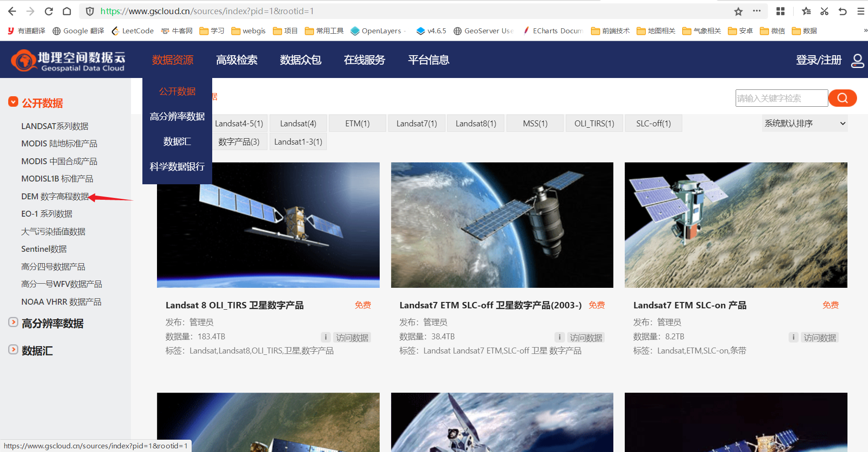Collapse the 公开数据 sidebar section
This screenshot has width=868, height=452.
point(13,102)
